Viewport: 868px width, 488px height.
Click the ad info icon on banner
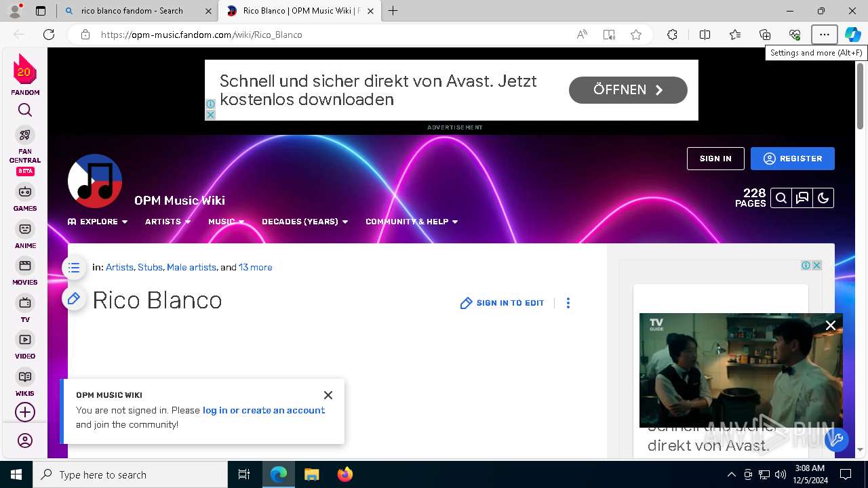(x=210, y=104)
